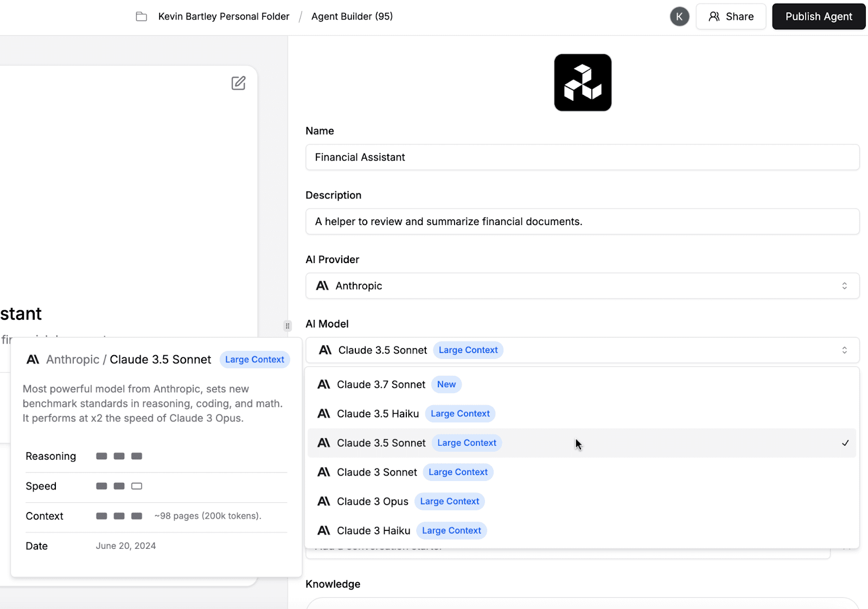Click Anthropic logo in model info popup

click(x=33, y=360)
